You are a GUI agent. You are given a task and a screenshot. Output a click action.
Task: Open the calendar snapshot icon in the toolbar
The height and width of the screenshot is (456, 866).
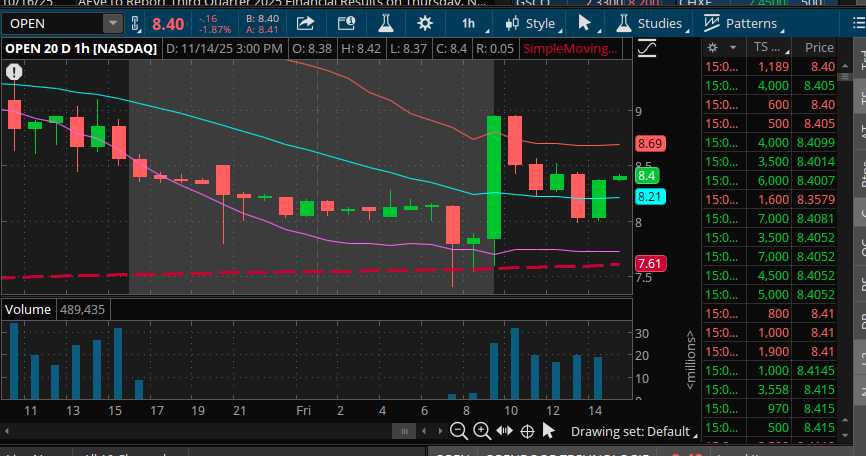(x=346, y=24)
